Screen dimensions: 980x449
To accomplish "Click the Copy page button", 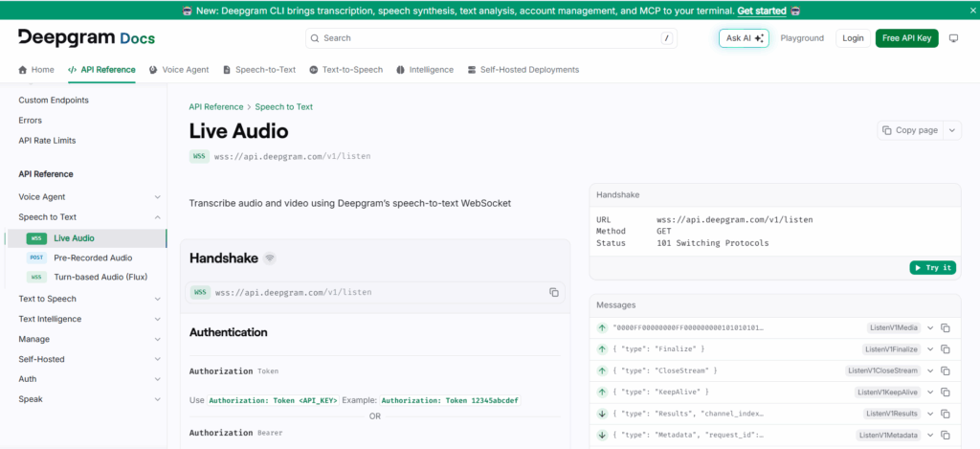I will (911, 130).
